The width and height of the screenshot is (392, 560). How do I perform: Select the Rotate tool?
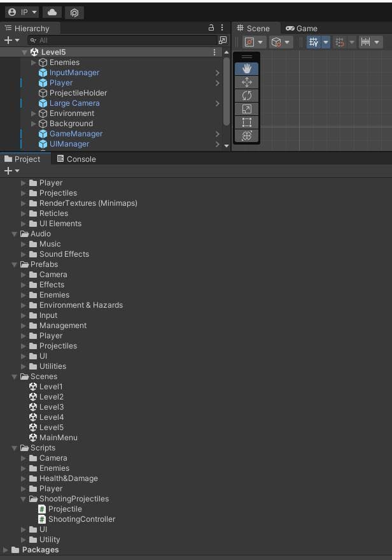tap(246, 96)
